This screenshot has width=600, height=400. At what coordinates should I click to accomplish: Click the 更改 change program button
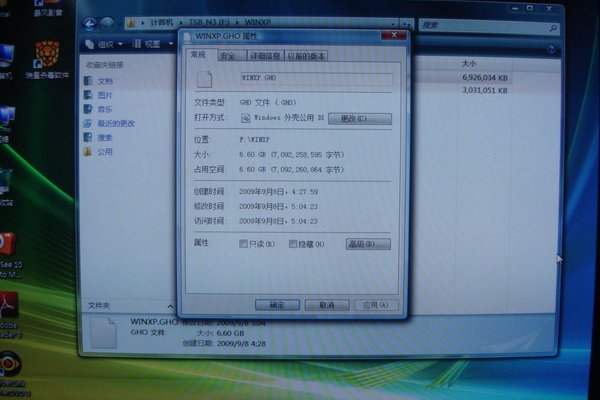(x=360, y=118)
